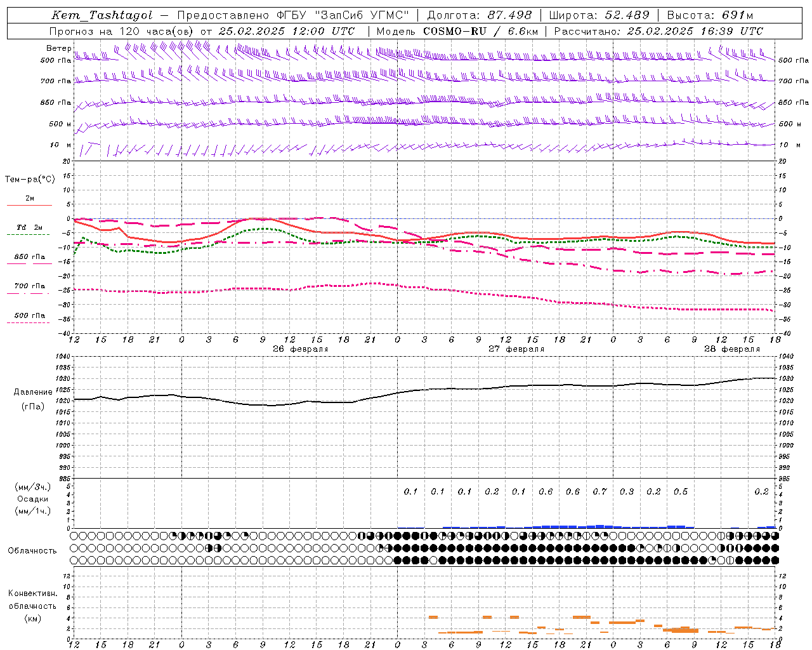Click the '(гПа)' unit label under Давление
The width and height of the screenshot is (812, 650).
point(32,407)
